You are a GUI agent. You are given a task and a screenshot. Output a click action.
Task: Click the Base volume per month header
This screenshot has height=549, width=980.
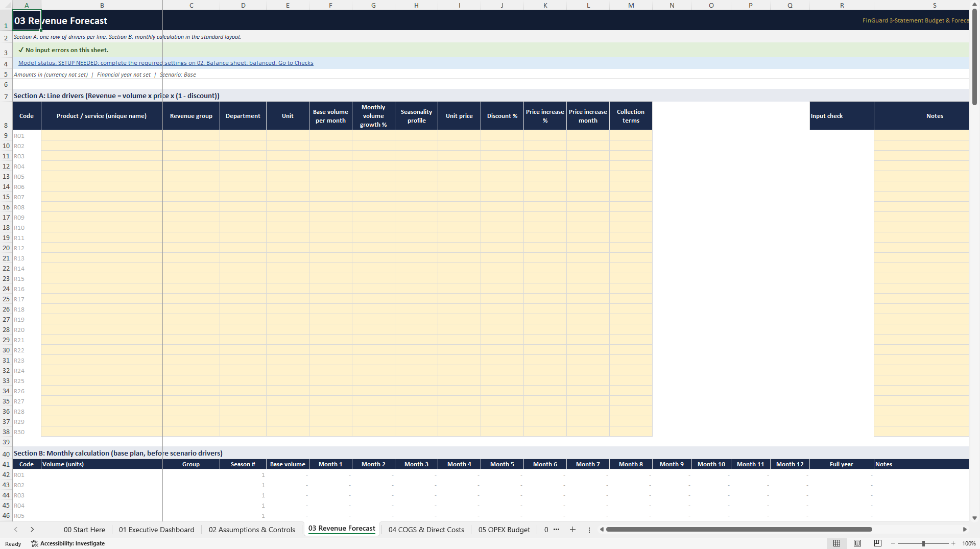pyautogui.click(x=330, y=116)
